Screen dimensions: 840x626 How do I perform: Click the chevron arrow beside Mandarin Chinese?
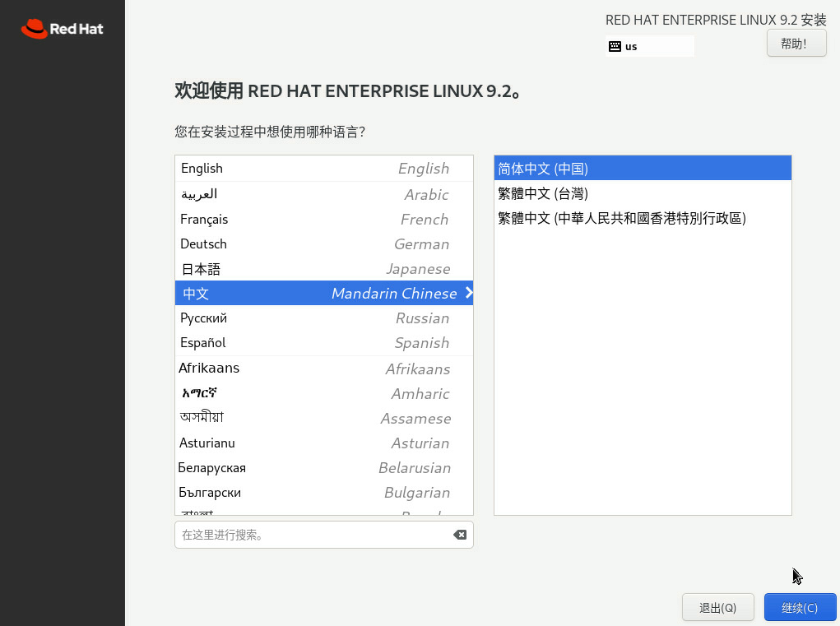pyautogui.click(x=468, y=293)
